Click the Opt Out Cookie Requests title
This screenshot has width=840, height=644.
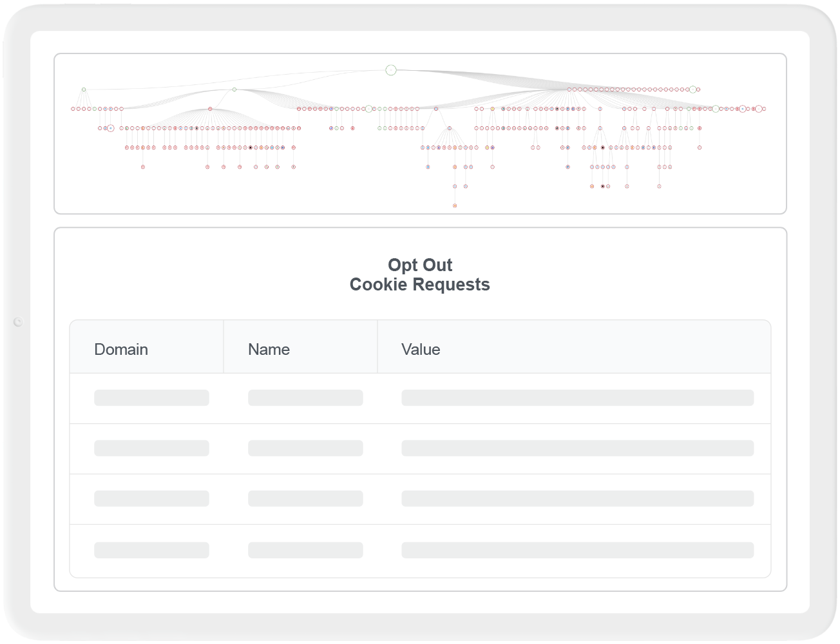point(420,275)
